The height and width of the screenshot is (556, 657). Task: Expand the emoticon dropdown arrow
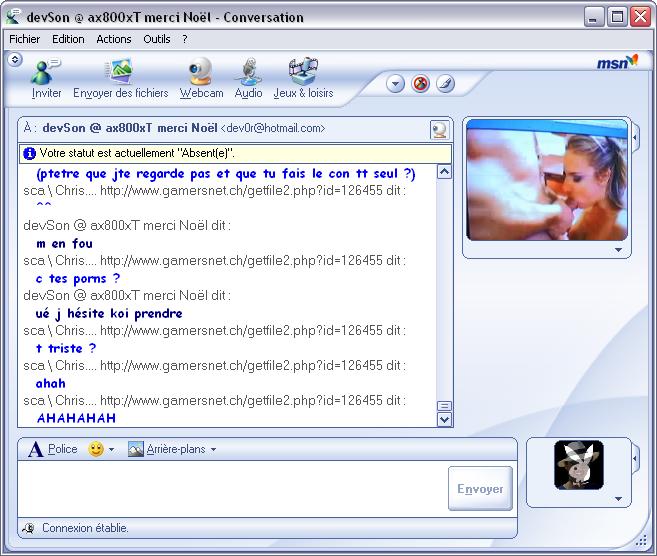pos(111,450)
